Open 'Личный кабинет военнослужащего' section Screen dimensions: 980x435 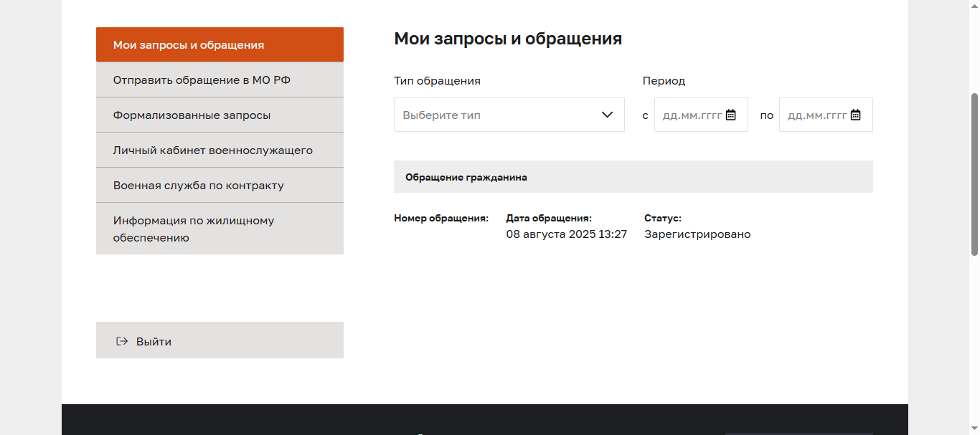220,150
